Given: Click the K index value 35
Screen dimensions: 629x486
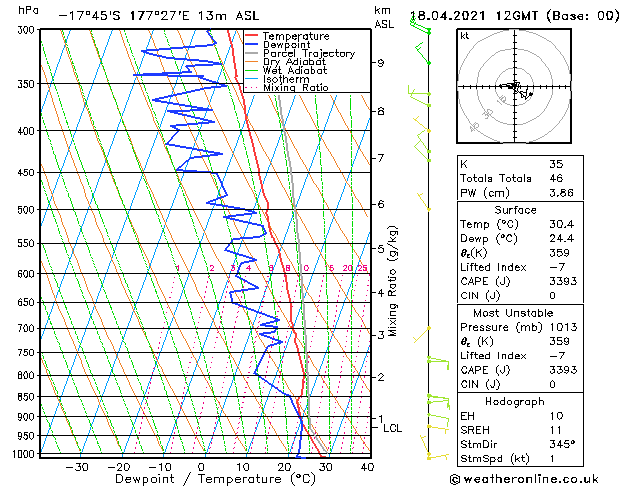Looking at the screenshot, I should pos(556,164).
